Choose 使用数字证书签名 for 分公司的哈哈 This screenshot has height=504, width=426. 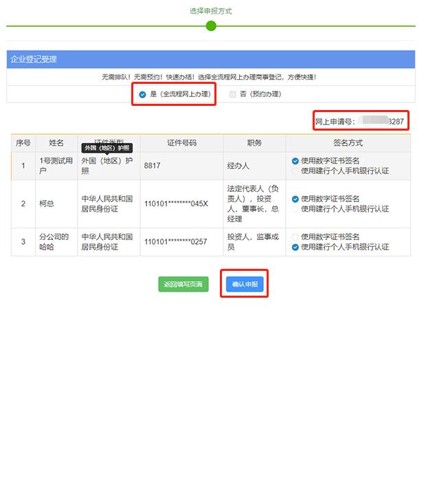click(295, 237)
